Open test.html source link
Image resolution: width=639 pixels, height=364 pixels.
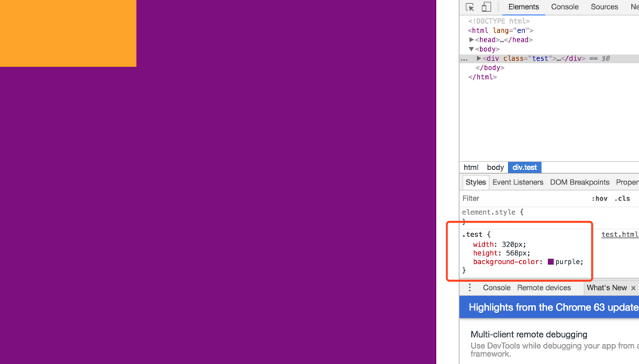pyautogui.click(x=619, y=235)
